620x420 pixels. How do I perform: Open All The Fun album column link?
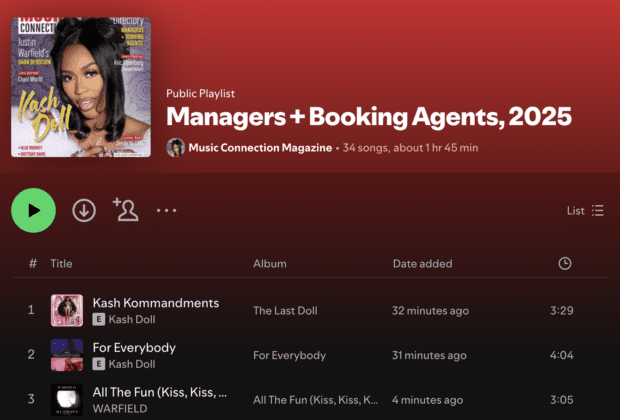pos(316,400)
